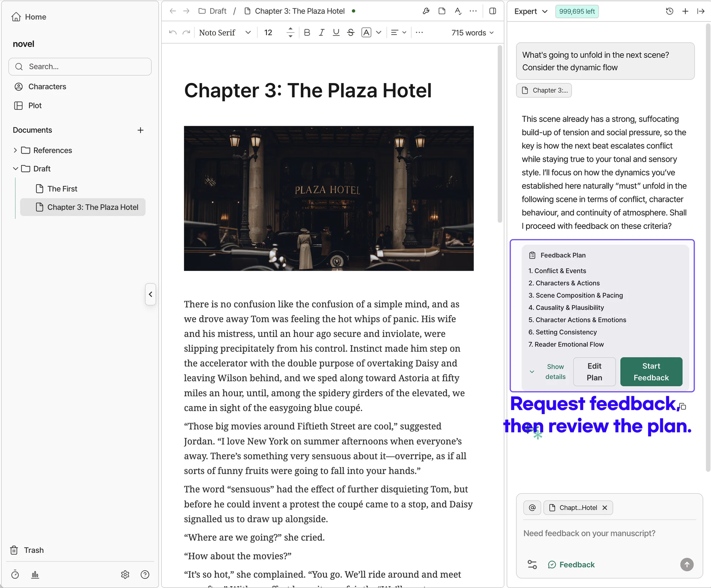This screenshot has height=588, width=711.
Task: Open the wrench tools icon
Action: pyautogui.click(x=426, y=11)
